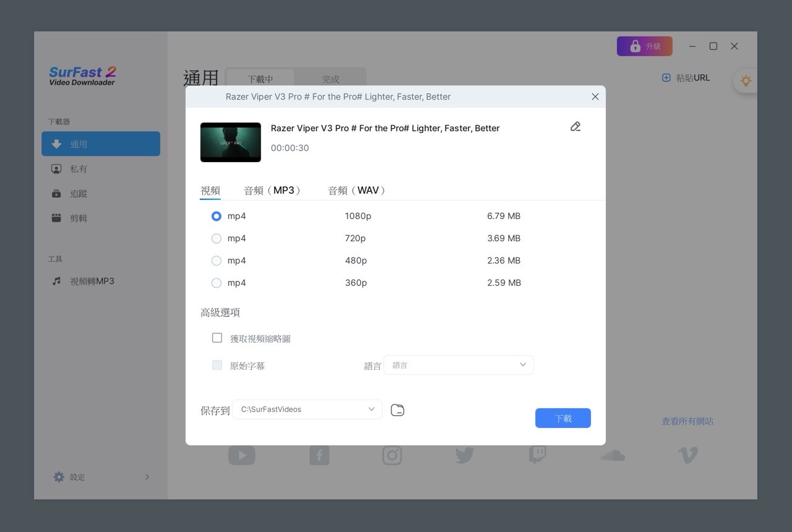The height and width of the screenshot is (532, 792).
Task: Click the Instagram site icon
Action: coord(392,456)
